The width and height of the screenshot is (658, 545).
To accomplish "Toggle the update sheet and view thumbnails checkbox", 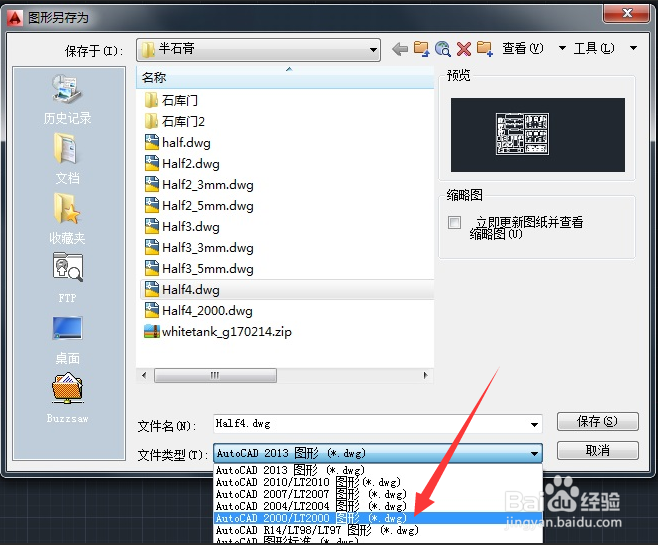I will pos(454,222).
